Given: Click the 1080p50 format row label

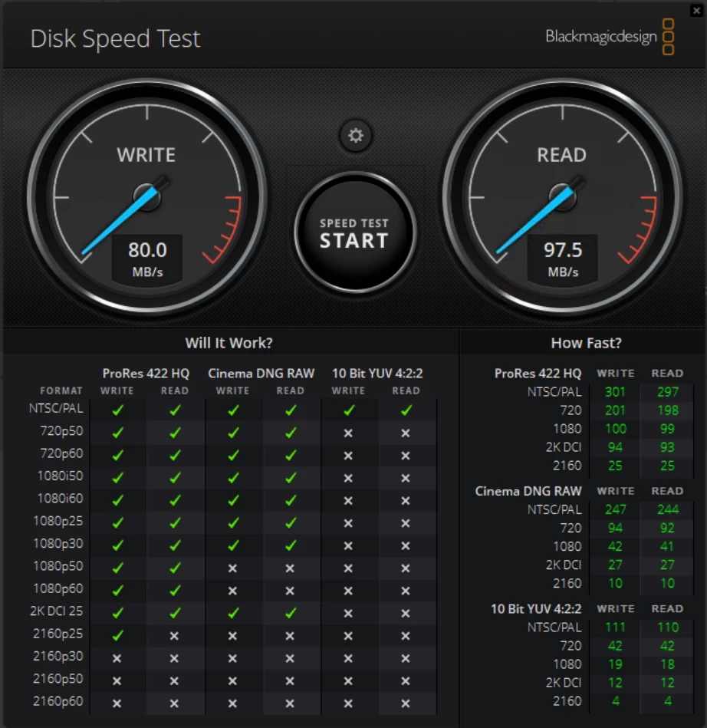Looking at the screenshot, I should 58,566.
